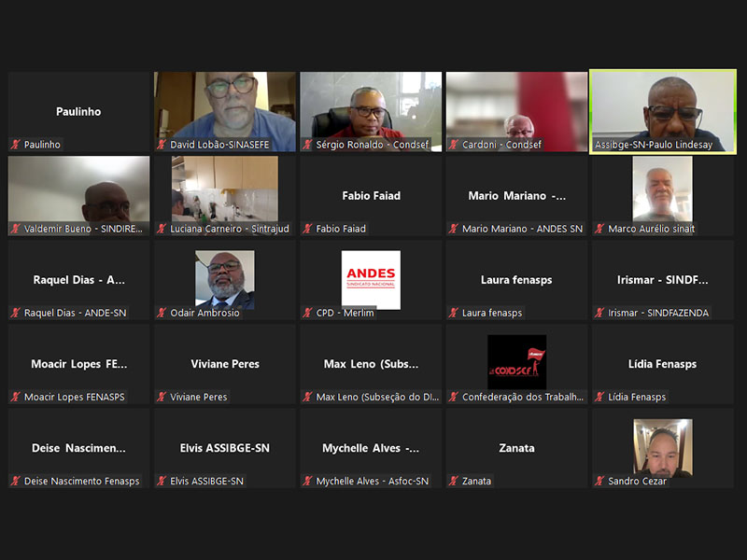Select the Moacir Lopes FENASPS tile
This screenshot has height=560, width=747.
click(79, 364)
